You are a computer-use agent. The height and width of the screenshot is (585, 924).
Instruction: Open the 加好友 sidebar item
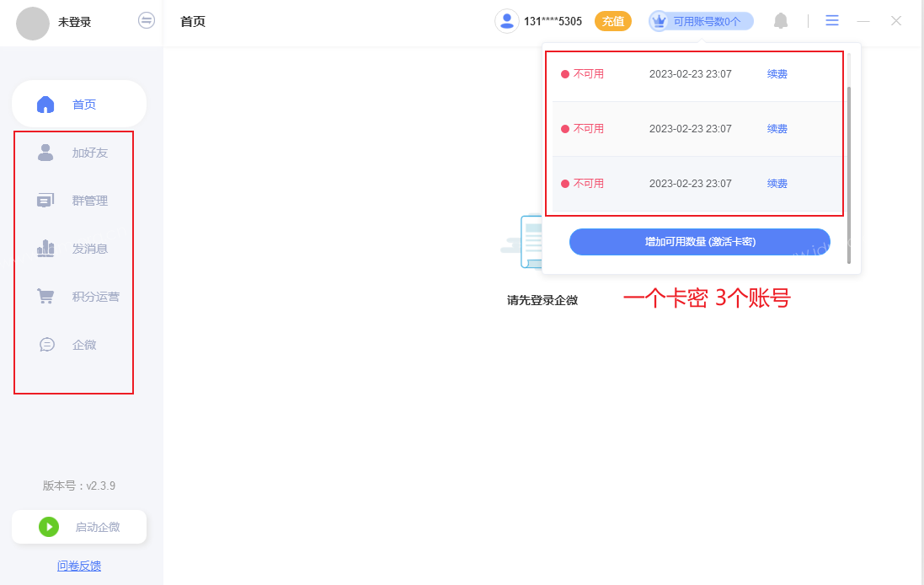(x=79, y=153)
